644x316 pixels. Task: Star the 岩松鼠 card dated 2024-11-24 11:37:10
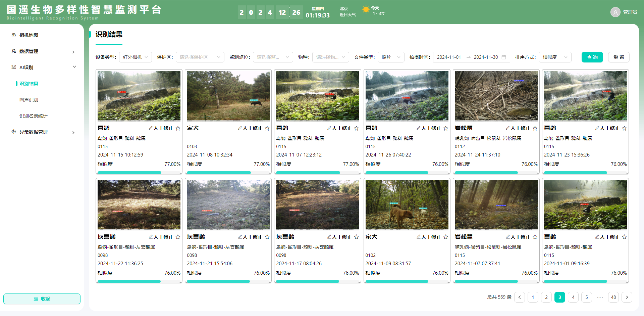535,128
